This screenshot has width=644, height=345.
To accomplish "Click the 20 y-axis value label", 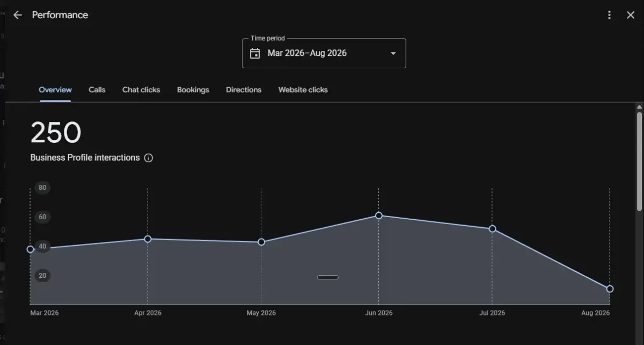I will pyautogui.click(x=42, y=276).
